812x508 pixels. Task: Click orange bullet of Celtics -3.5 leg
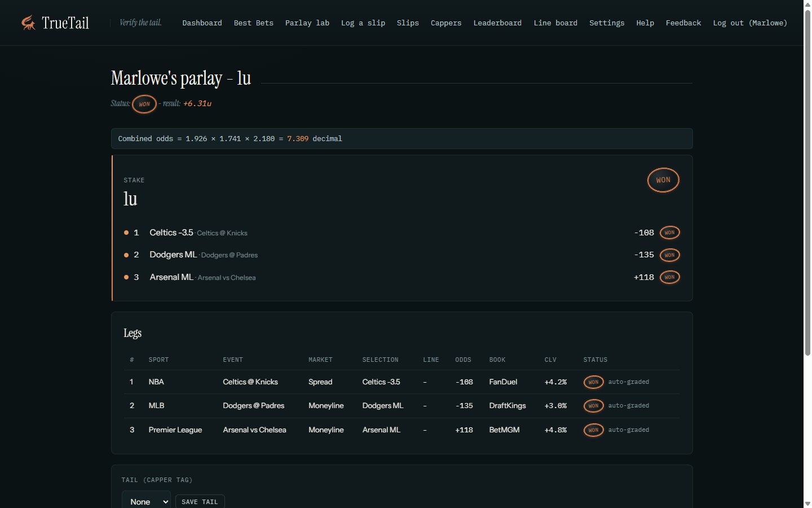point(126,233)
